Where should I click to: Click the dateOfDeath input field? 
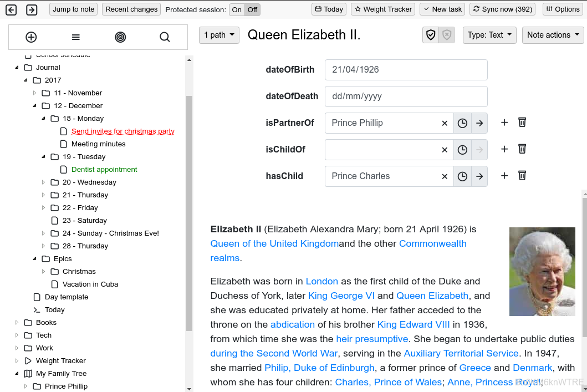[x=406, y=96]
